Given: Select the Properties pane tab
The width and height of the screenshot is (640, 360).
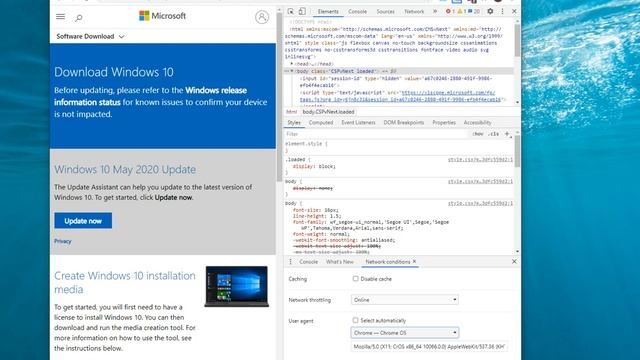Looking at the screenshot, I should [444, 122].
